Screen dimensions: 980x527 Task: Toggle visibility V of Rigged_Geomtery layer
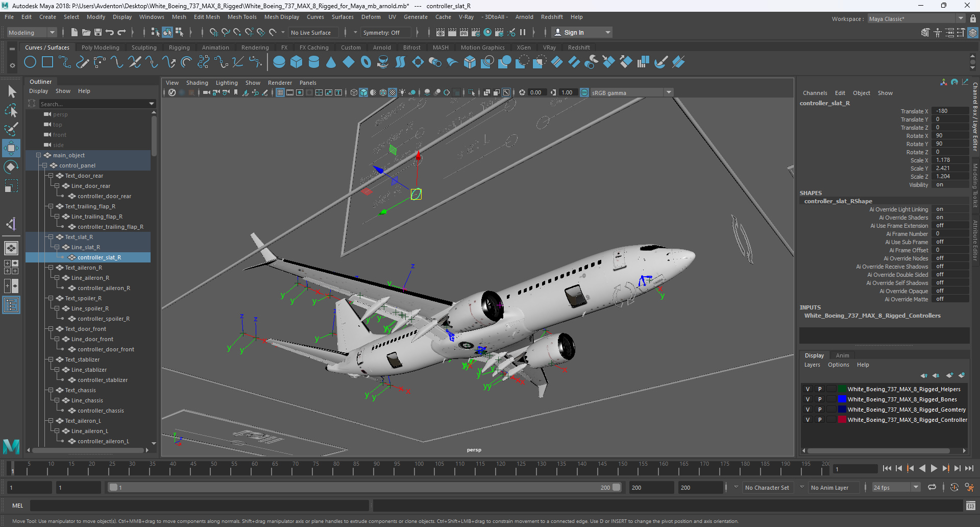pyautogui.click(x=807, y=410)
